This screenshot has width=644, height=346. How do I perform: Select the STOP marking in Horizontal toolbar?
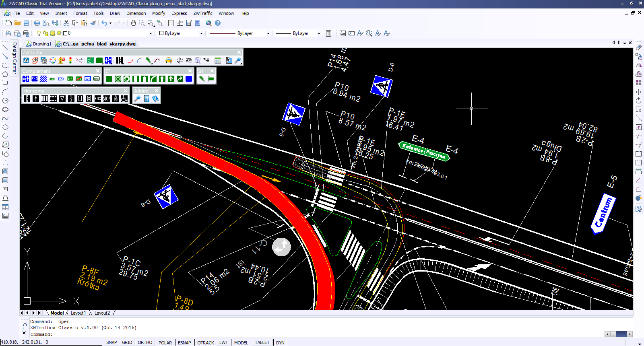pyautogui.click(x=107, y=99)
